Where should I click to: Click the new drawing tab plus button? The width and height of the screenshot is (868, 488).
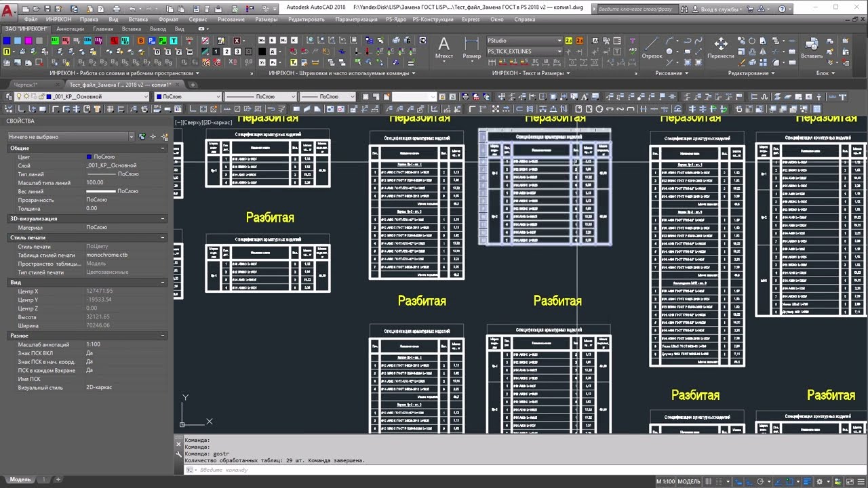(193, 85)
